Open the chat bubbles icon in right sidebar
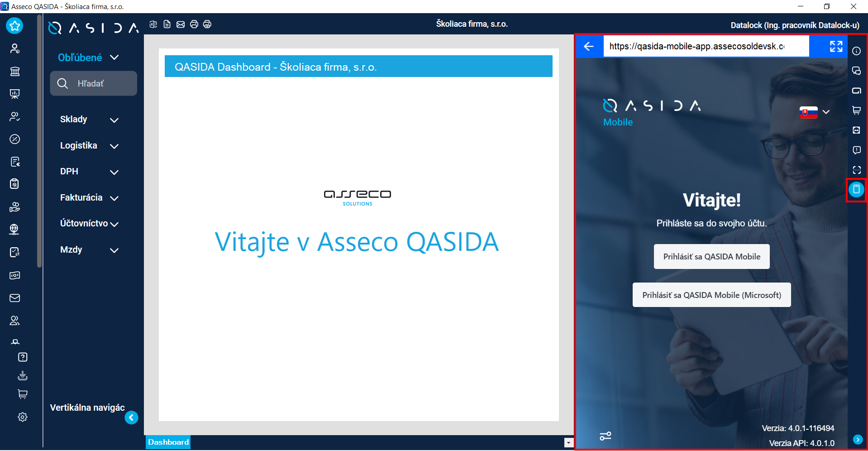 click(x=857, y=71)
